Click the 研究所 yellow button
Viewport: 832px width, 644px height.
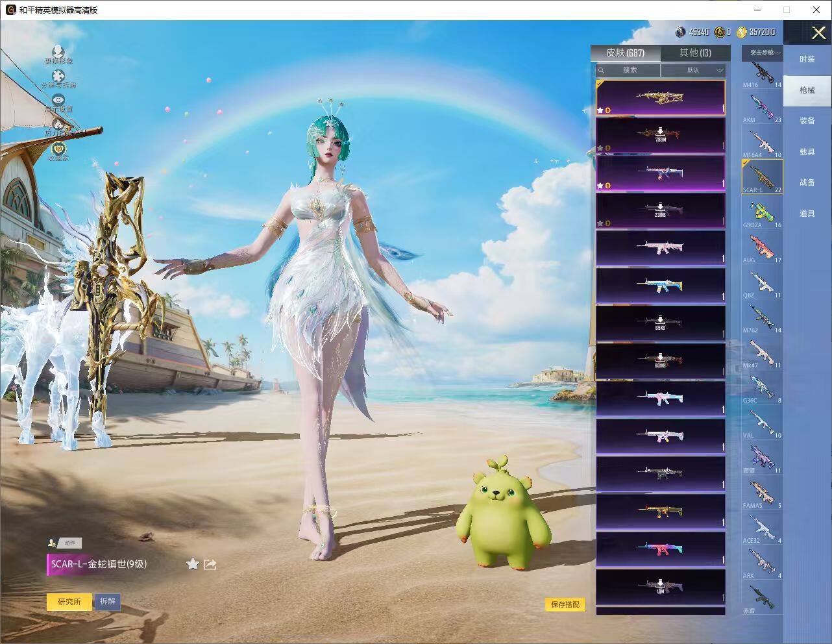pos(69,602)
